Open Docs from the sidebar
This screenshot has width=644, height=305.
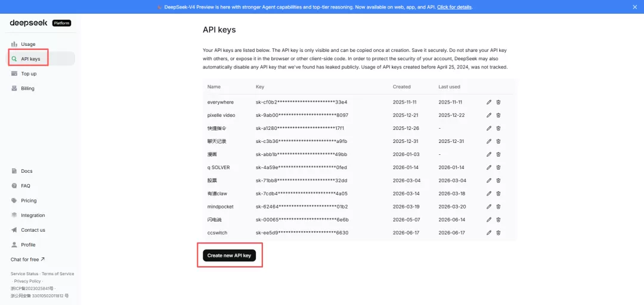pos(41,171)
